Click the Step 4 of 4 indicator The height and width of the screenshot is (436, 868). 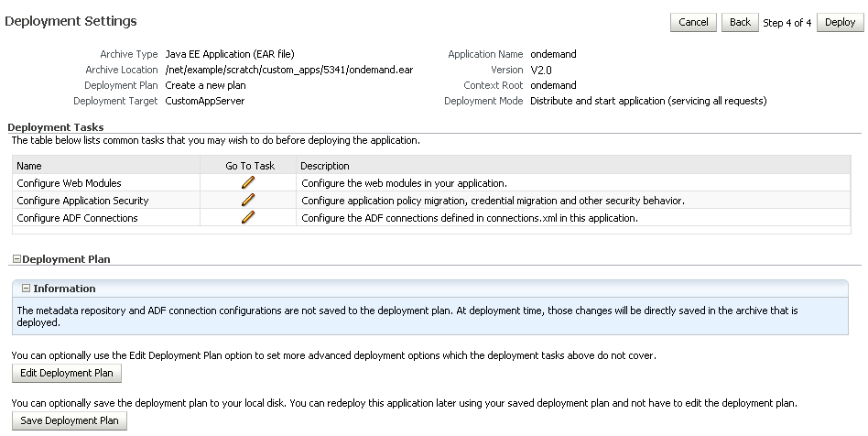787,23
